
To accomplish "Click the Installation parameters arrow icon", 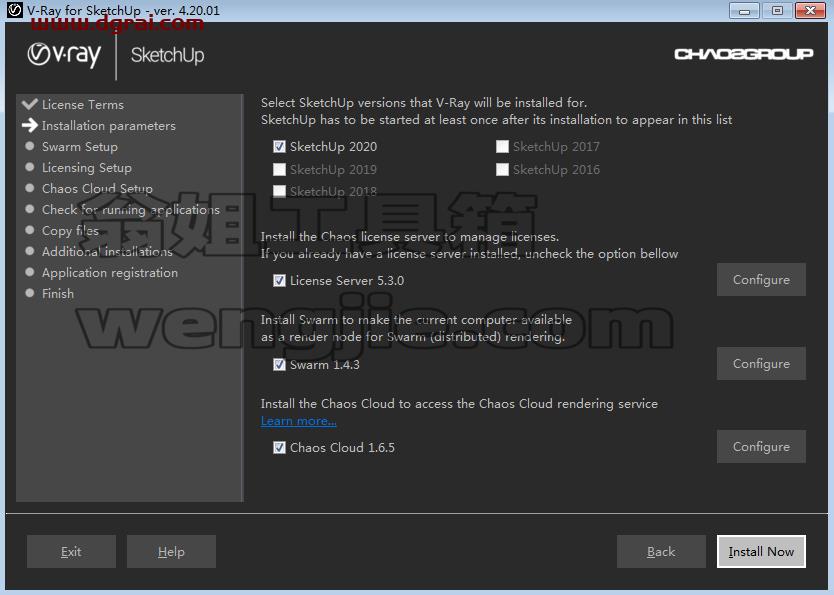I will [x=30, y=125].
